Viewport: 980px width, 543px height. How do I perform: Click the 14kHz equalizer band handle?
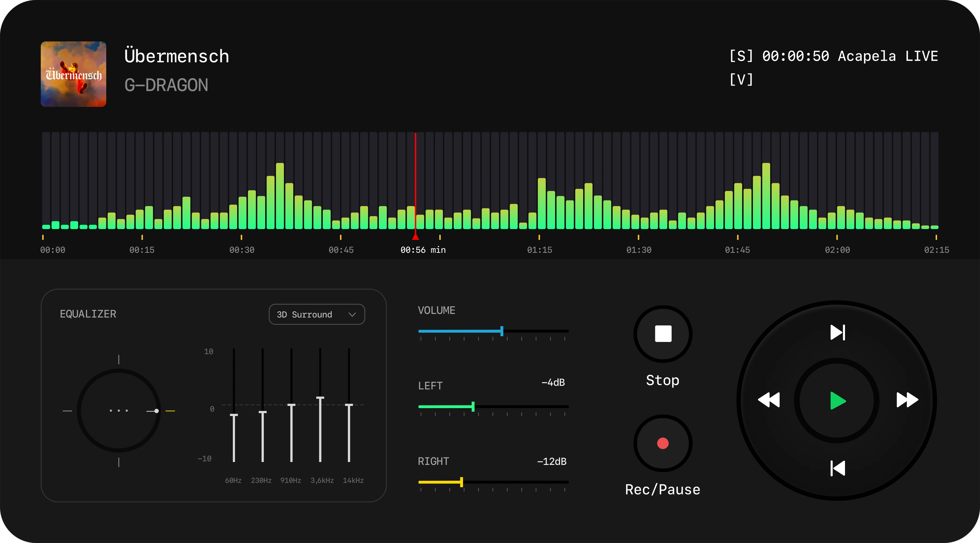click(x=349, y=405)
